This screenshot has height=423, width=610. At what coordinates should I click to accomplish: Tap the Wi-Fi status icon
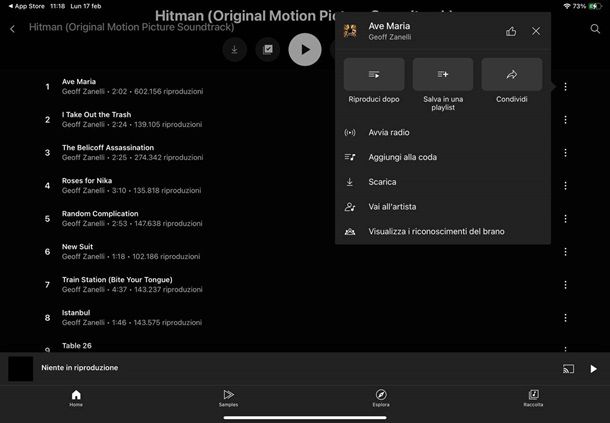[x=567, y=6]
